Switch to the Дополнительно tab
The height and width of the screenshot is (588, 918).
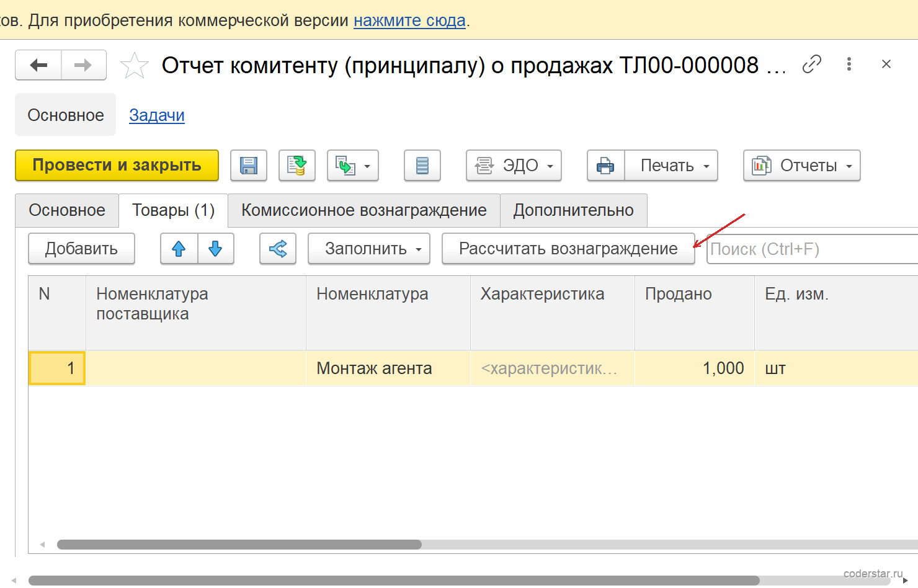tap(574, 210)
